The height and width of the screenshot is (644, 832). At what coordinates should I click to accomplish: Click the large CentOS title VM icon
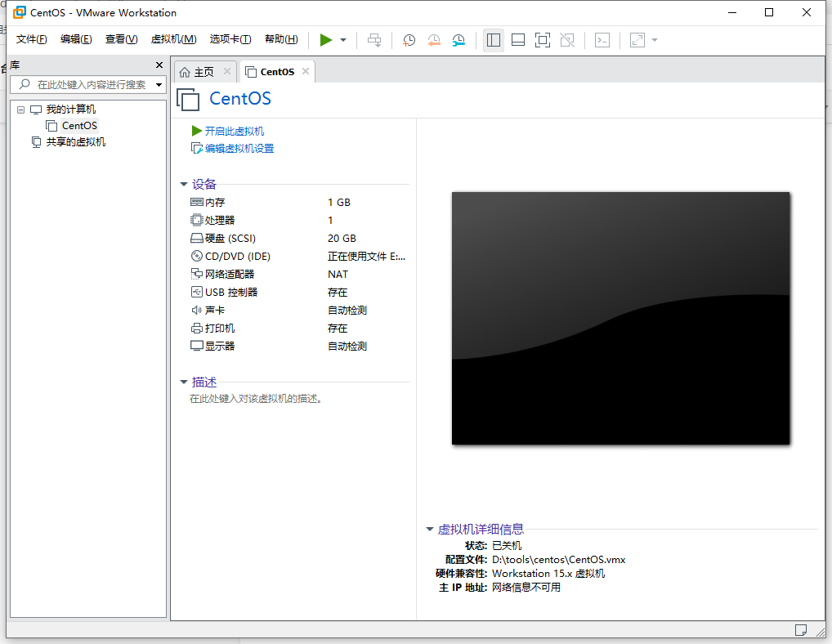click(x=188, y=100)
